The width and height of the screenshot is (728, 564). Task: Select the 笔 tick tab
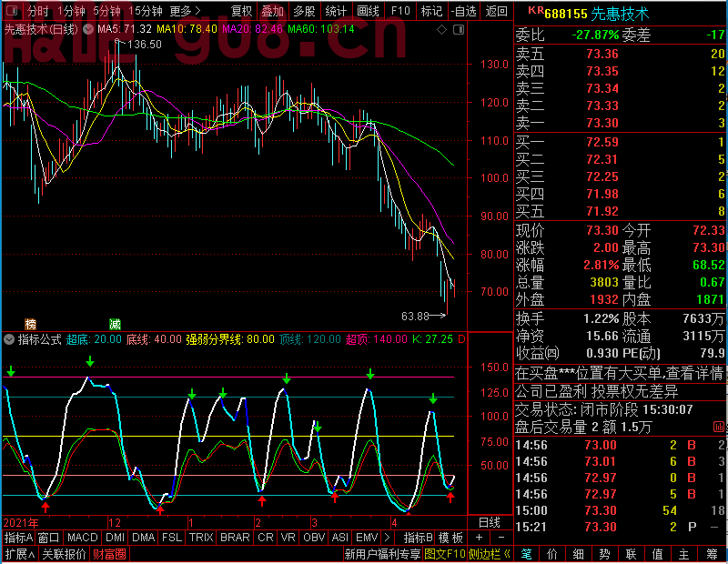coord(526,554)
